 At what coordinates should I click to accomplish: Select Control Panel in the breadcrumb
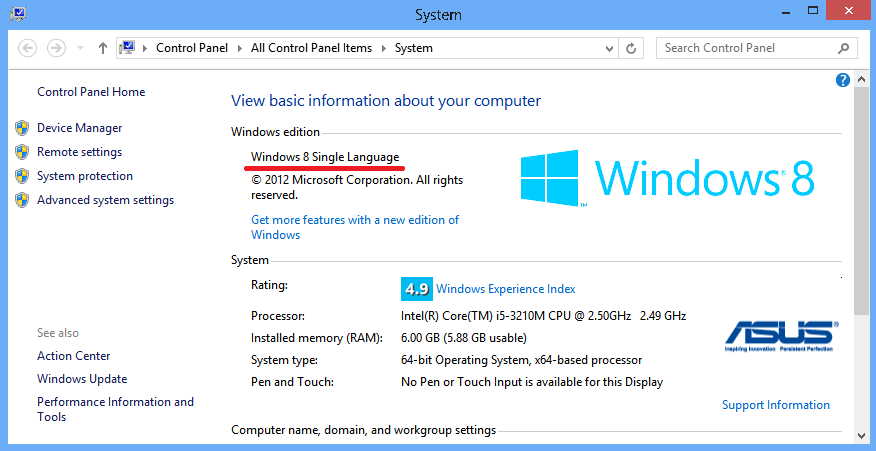191,48
